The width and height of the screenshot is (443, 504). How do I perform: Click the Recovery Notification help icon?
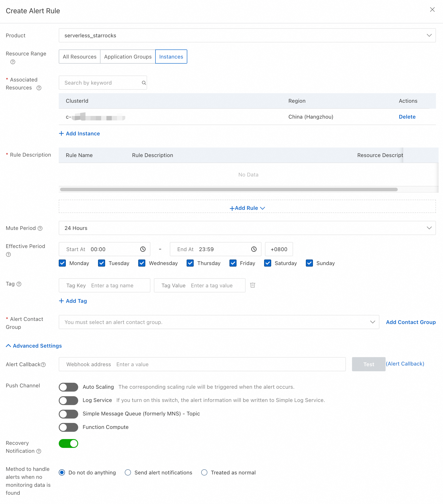39,451
